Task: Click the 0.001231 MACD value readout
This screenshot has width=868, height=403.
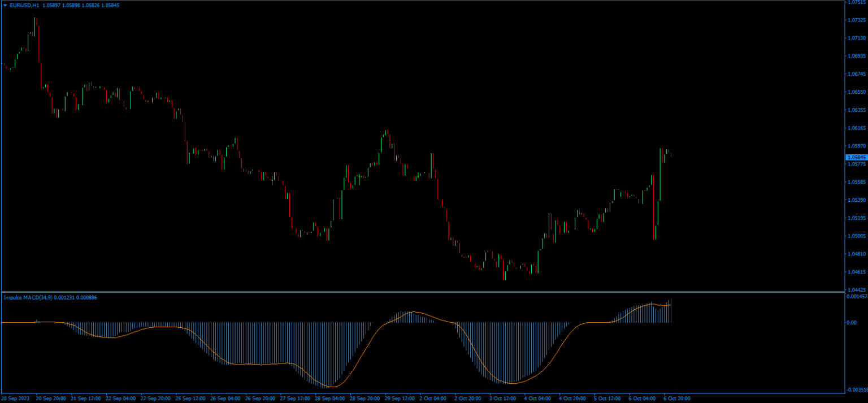Action: tap(63, 297)
